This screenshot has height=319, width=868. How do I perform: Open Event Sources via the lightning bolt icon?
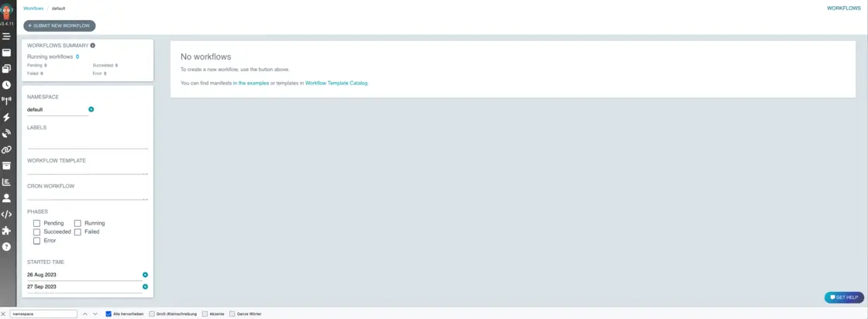tap(6, 117)
